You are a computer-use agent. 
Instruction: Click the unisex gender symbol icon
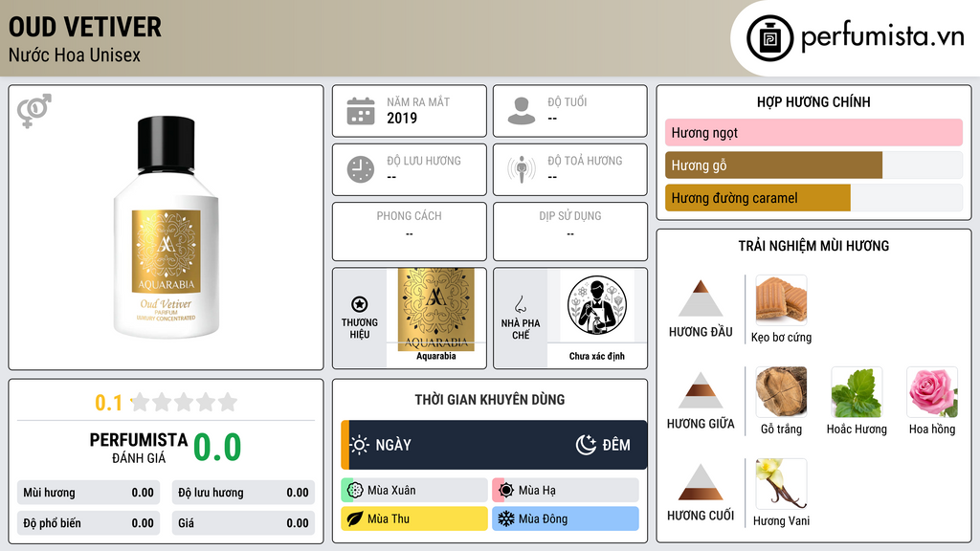[34, 111]
